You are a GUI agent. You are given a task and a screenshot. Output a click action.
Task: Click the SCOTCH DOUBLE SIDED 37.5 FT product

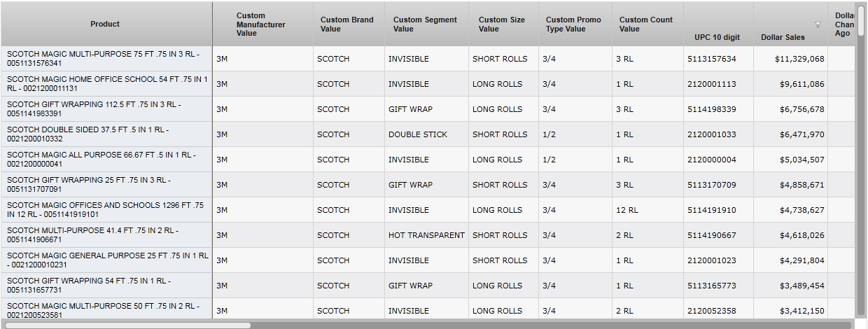click(x=105, y=134)
